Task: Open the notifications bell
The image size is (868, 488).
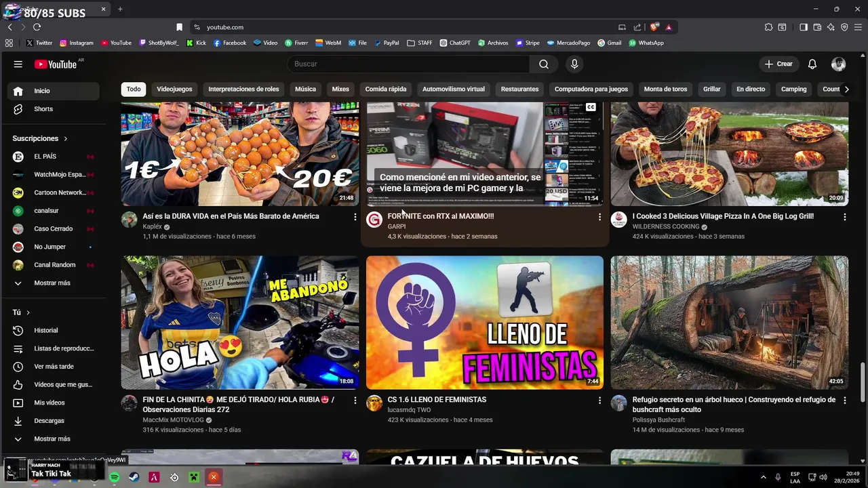Action: coord(812,64)
